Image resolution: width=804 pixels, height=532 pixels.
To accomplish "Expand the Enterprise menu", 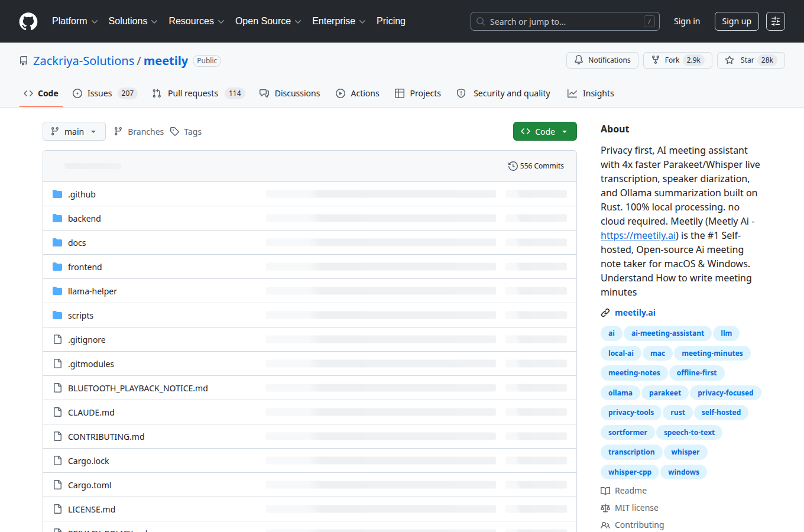I will tap(339, 21).
